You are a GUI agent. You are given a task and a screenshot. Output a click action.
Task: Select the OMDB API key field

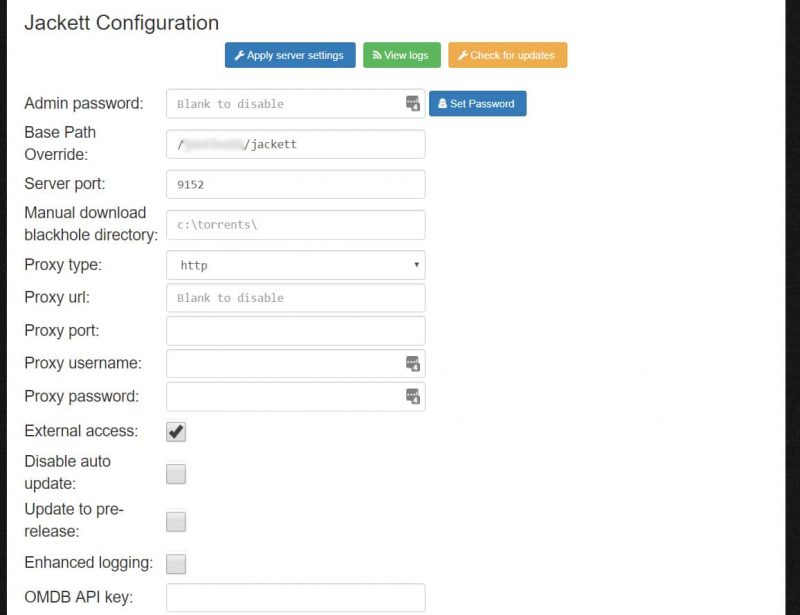pyautogui.click(x=295, y=598)
